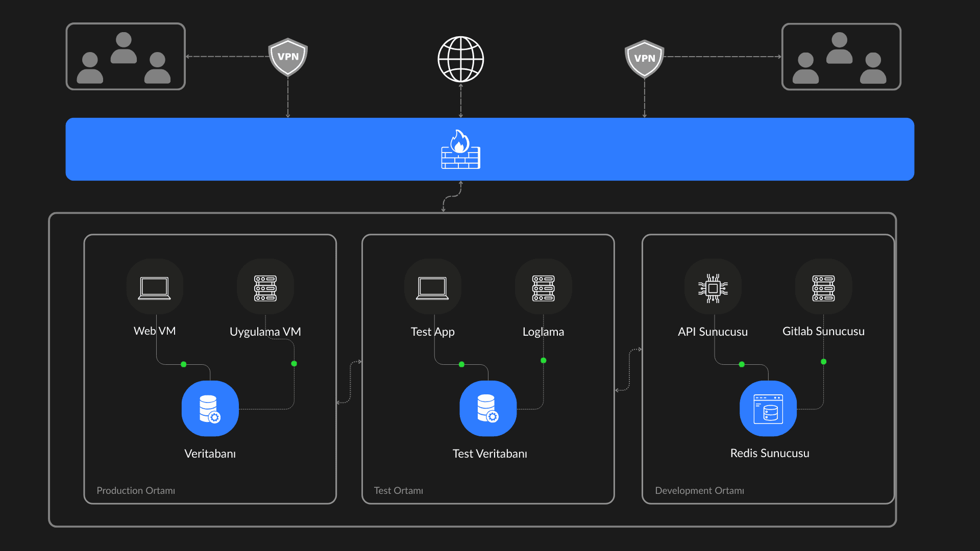Viewport: 980px width, 551px height.
Task: Click the globe internet icon
Action: coord(460,59)
